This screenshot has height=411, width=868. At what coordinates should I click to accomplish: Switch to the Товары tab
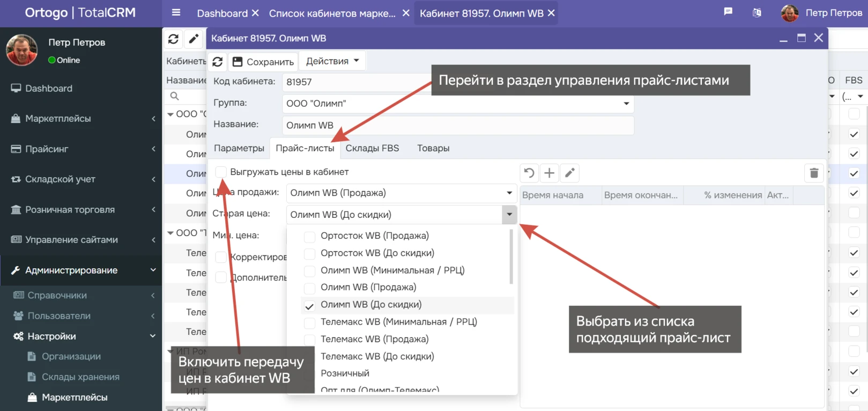433,148
